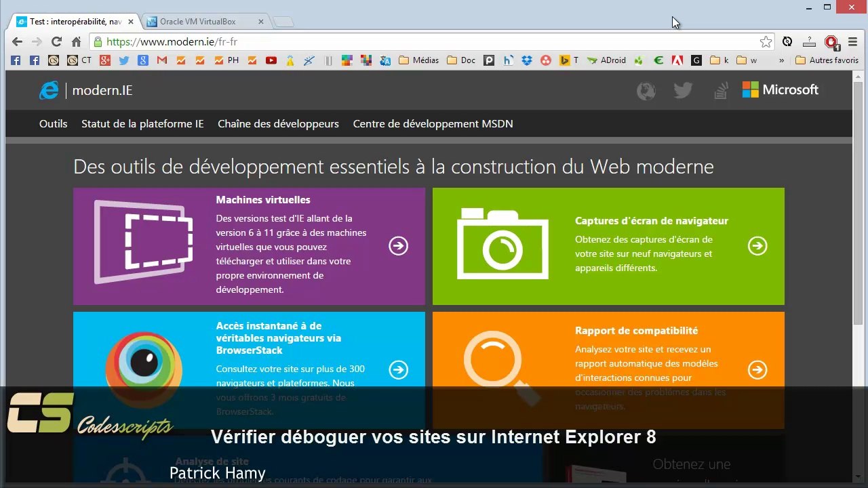
Task: Bookmark this page with the star icon
Action: coord(766,42)
